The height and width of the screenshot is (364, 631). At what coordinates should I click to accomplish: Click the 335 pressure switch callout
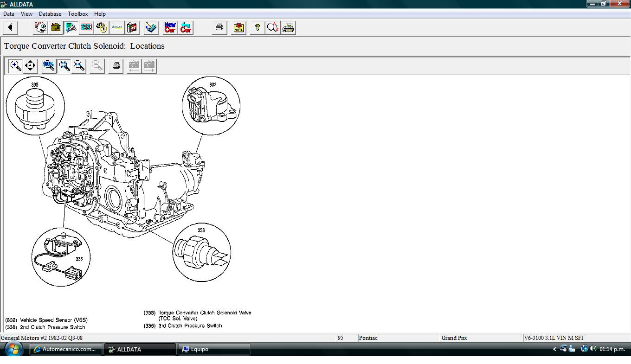35,106
